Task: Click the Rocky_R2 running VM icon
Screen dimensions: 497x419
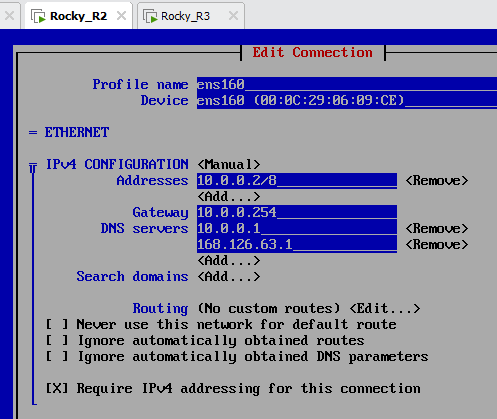Action: (38, 16)
